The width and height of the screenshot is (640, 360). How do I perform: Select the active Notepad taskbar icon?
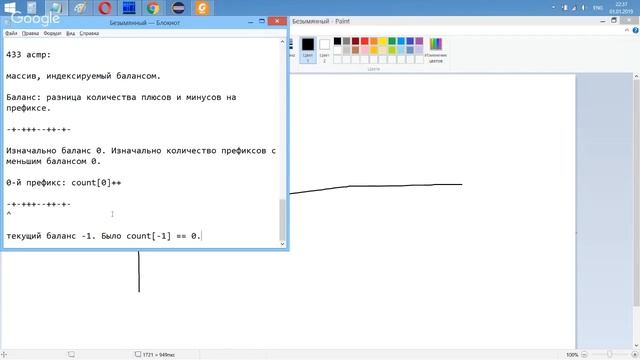56,8
